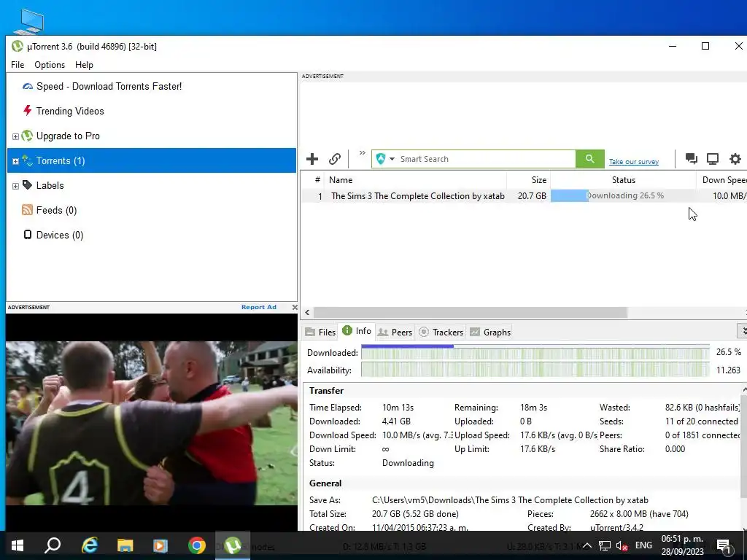Click the Add Torrent from URL link icon

click(x=335, y=159)
